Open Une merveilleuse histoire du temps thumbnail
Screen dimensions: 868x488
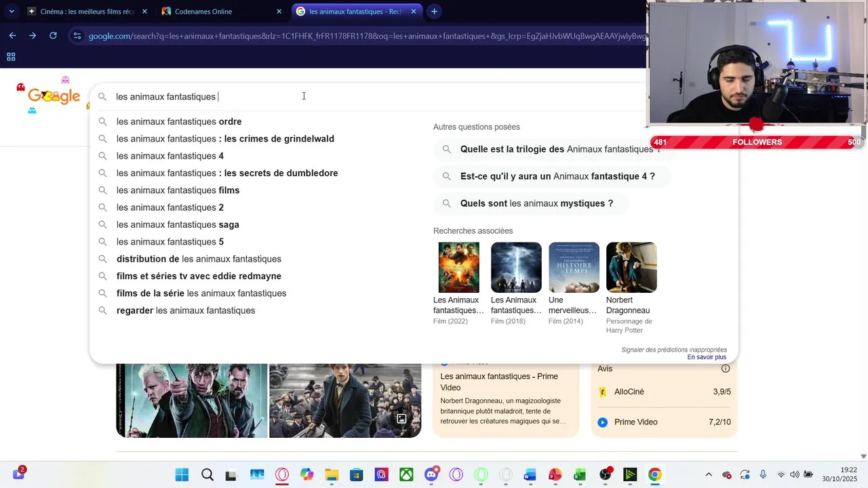pos(574,267)
